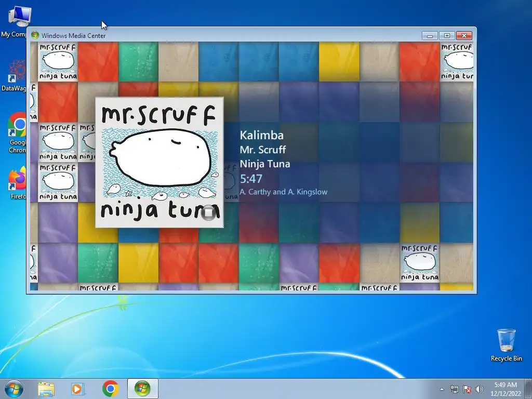Viewport: 532px width, 399px height.
Task: Minimize the Windows Media Center window
Action: click(430, 35)
